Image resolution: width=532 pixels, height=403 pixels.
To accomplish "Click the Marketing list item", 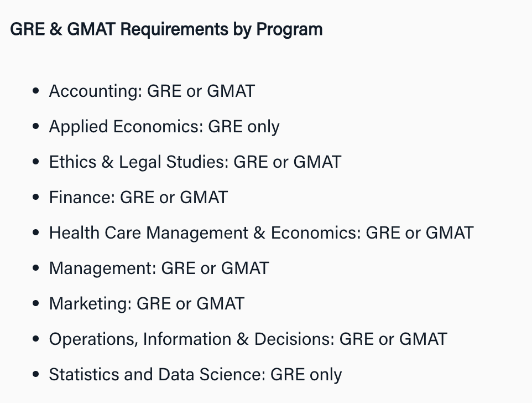I will coord(147,303).
